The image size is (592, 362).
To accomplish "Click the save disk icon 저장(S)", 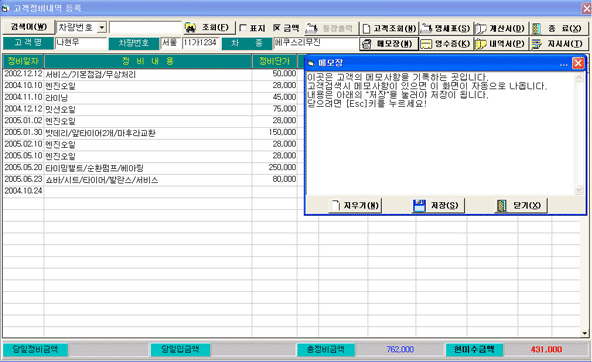I will click(x=438, y=206).
